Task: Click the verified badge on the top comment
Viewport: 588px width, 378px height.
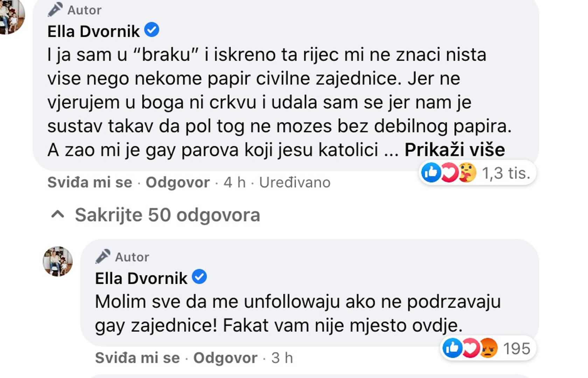Action: click(152, 30)
